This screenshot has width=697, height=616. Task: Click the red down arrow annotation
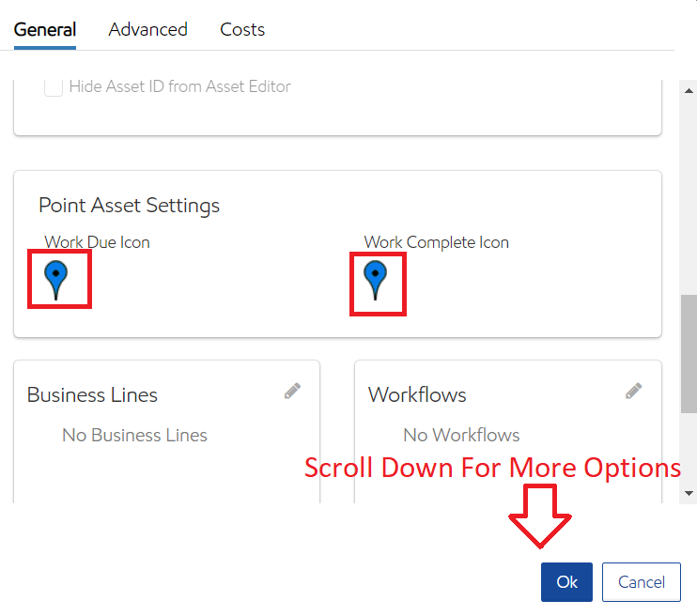(x=540, y=516)
